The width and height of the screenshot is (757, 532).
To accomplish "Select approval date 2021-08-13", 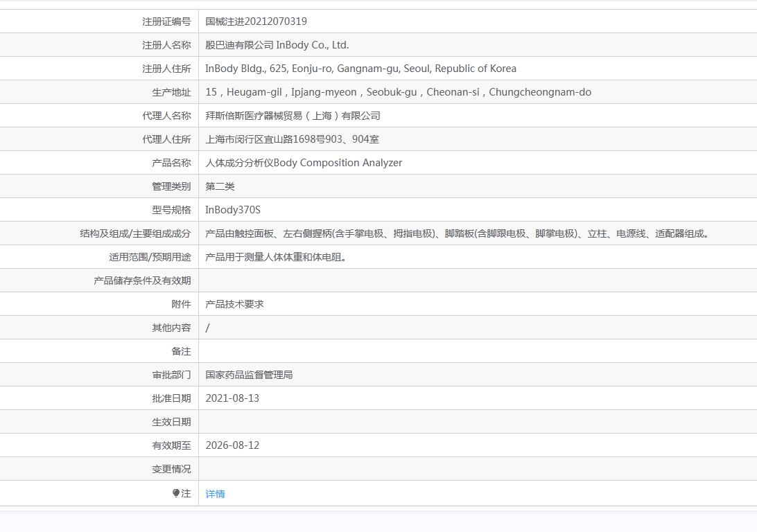I will pos(232,398).
